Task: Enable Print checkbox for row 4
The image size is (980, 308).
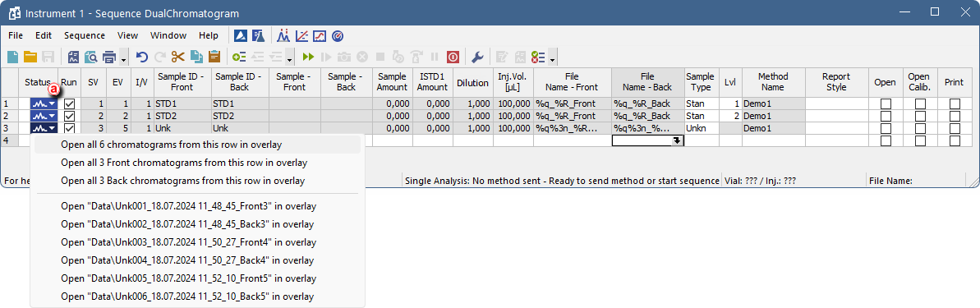Action: [x=955, y=141]
